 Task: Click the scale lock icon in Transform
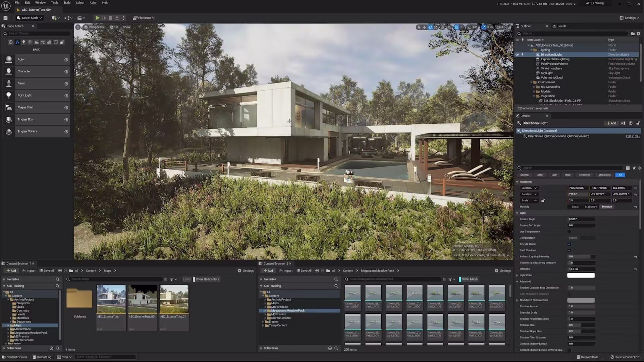pos(543,200)
